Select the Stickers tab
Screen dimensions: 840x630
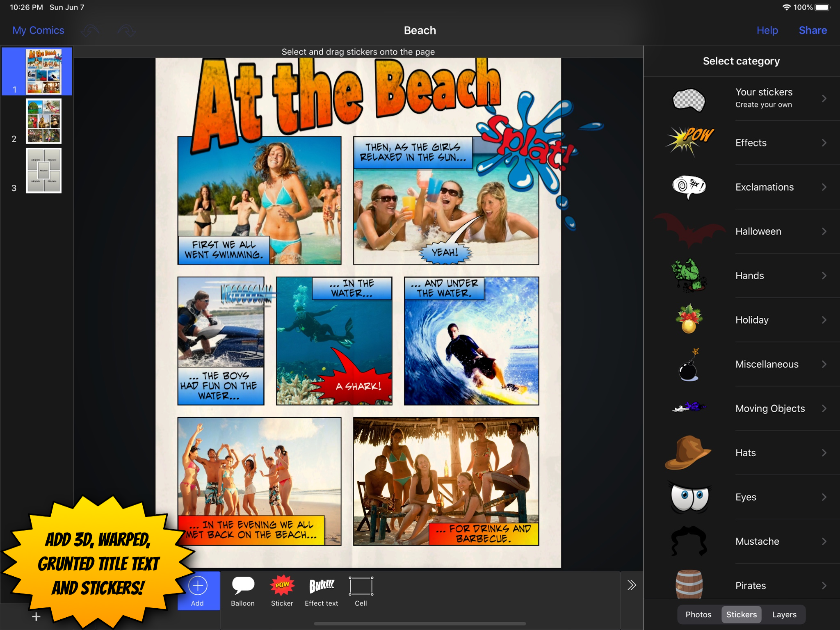(741, 614)
